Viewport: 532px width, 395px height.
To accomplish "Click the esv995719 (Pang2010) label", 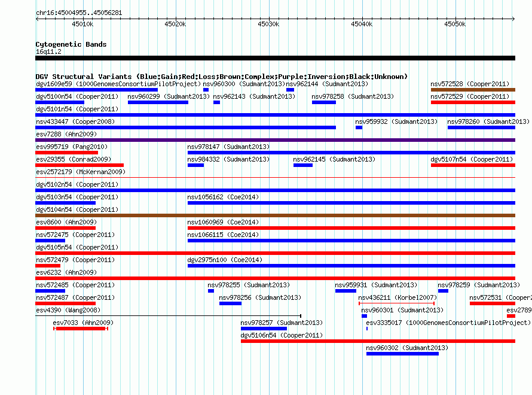I will click(x=72, y=147).
